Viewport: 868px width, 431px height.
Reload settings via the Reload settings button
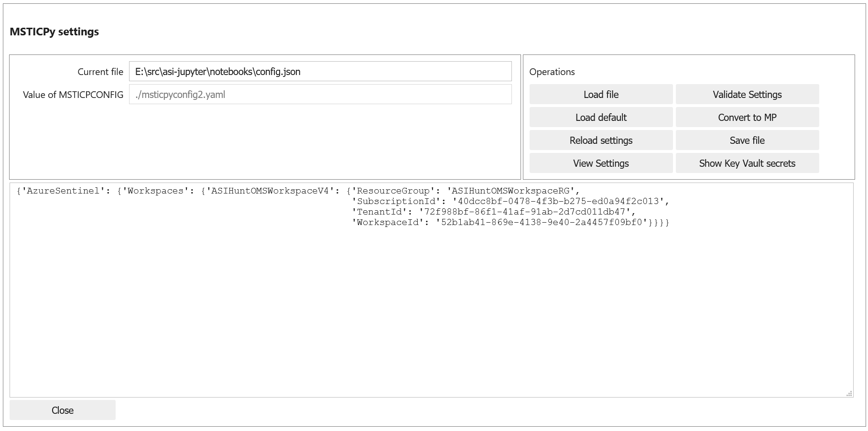601,140
